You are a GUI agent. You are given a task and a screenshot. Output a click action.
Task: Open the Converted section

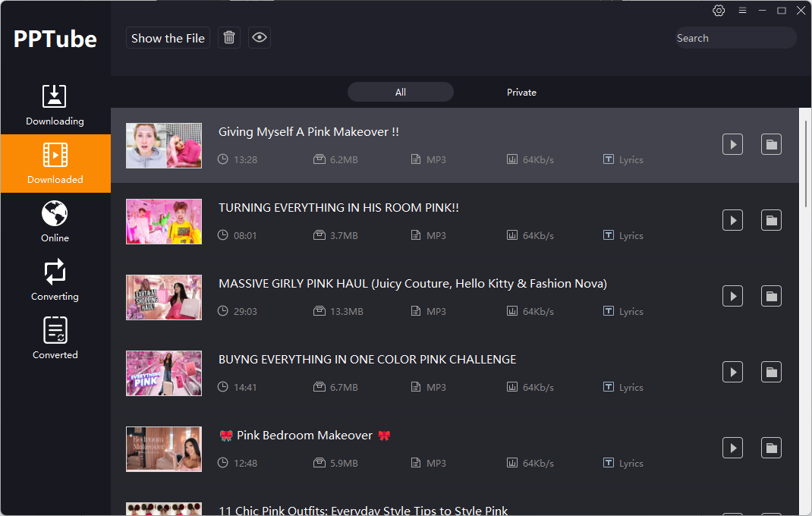(x=55, y=338)
